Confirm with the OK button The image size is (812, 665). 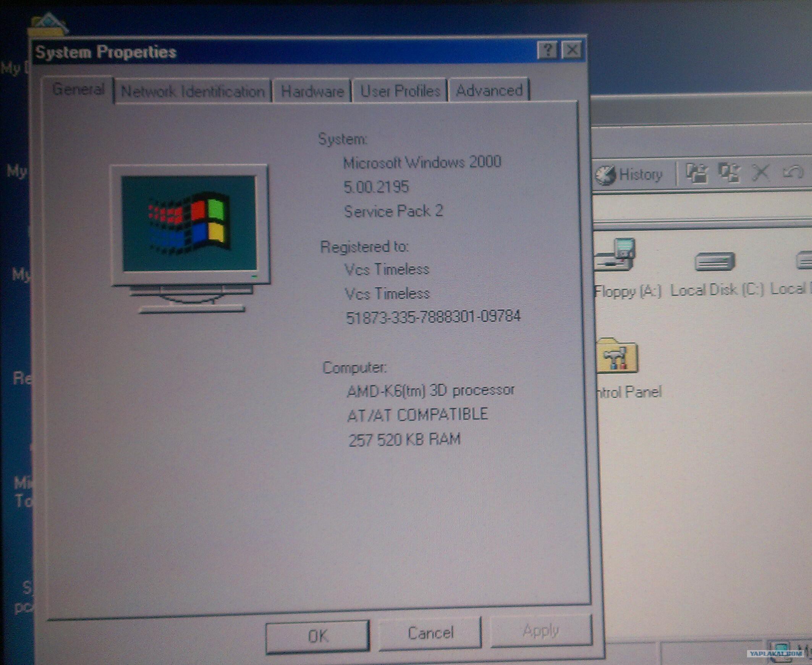pyautogui.click(x=318, y=636)
